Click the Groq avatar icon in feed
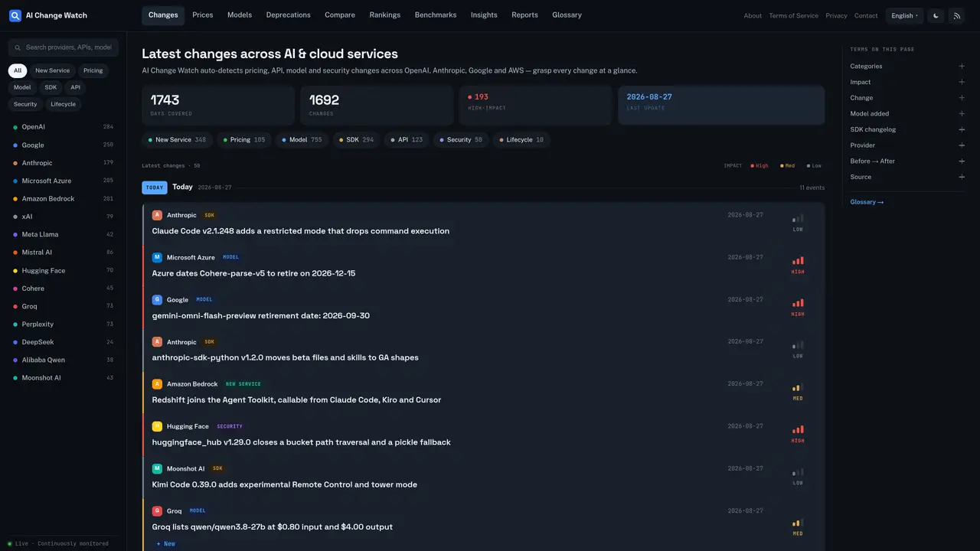 coord(157,510)
